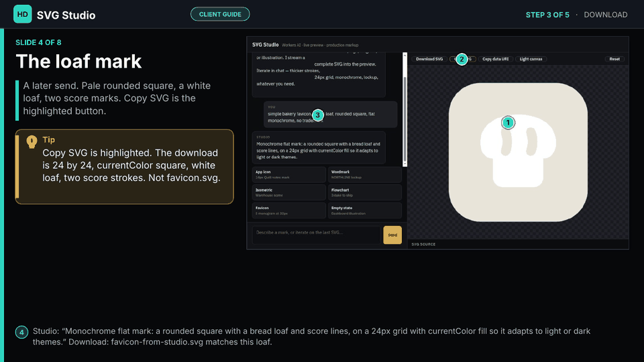The width and height of the screenshot is (644, 362).
Task: Click the tip lightbulb icon
Action: tap(32, 141)
